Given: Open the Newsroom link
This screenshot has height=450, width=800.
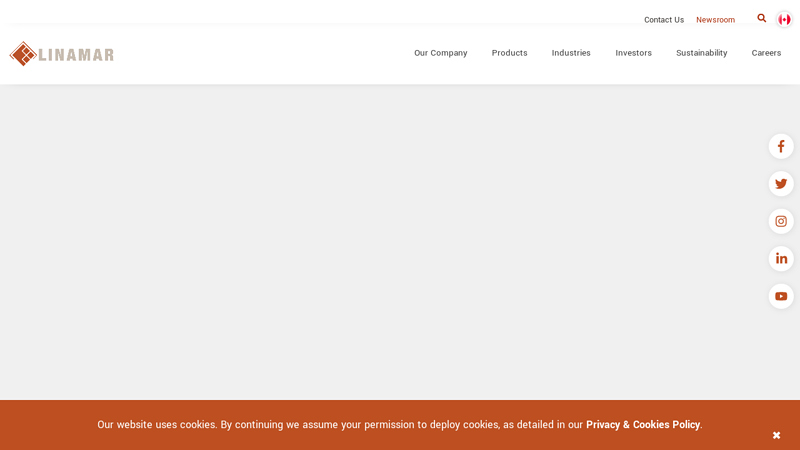Looking at the screenshot, I should pos(715,20).
